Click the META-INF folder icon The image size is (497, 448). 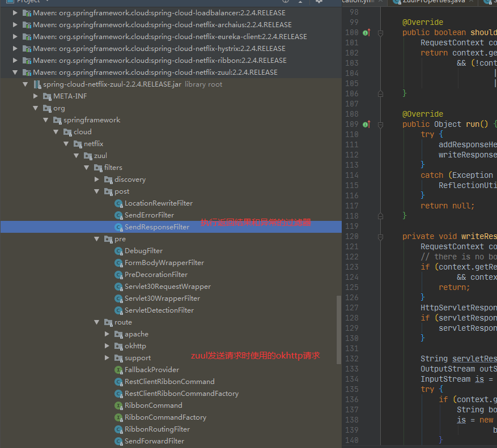click(x=47, y=96)
